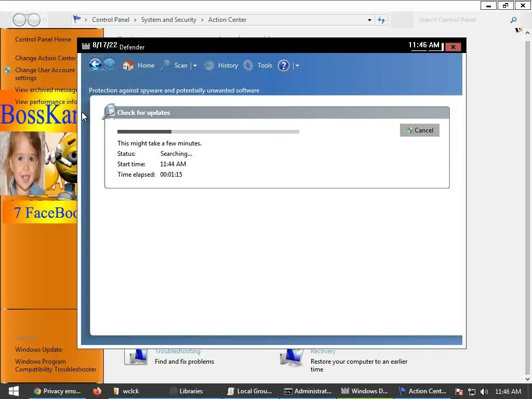Close the Defender window
This screenshot has height=399, width=532.
pyautogui.click(x=453, y=47)
